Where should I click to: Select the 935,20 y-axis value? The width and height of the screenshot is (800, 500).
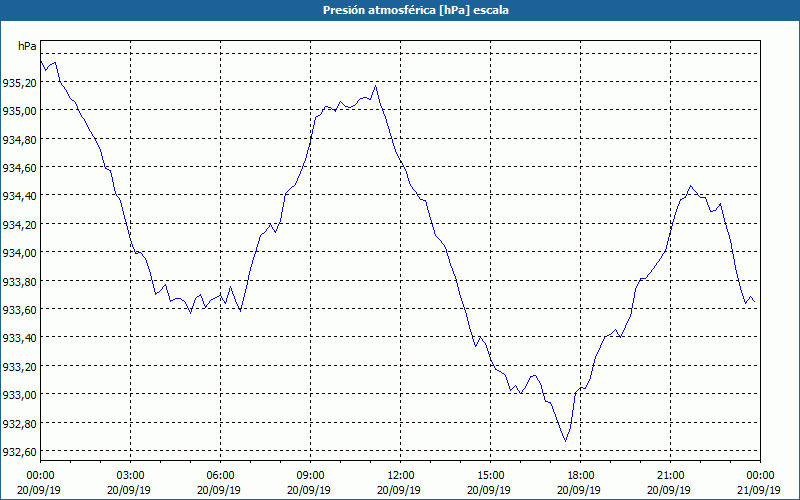pos(20,82)
